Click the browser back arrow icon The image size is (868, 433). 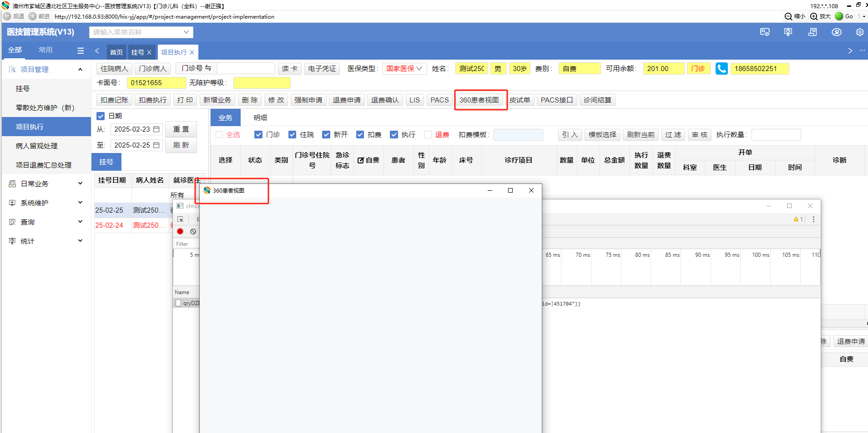pyautogui.click(x=7, y=16)
